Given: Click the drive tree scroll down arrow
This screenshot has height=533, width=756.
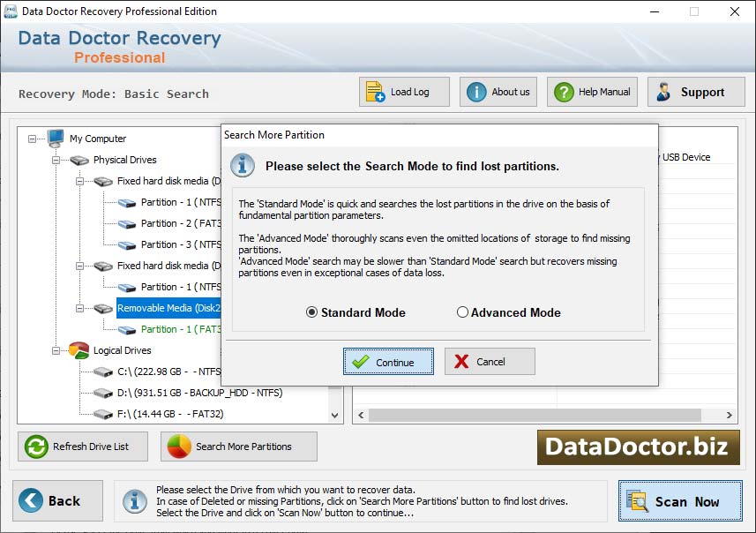Looking at the screenshot, I should click(335, 416).
